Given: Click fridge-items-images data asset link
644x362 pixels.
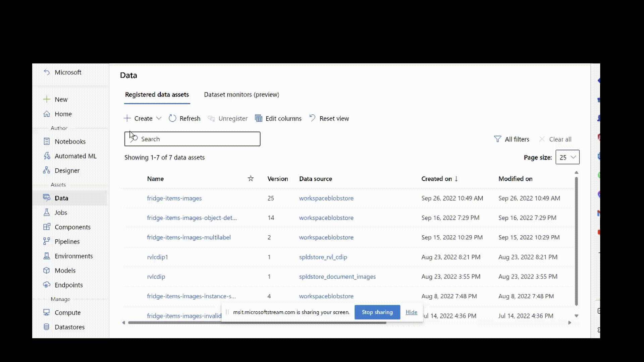Looking at the screenshot, I should click(x=174, y=197).
